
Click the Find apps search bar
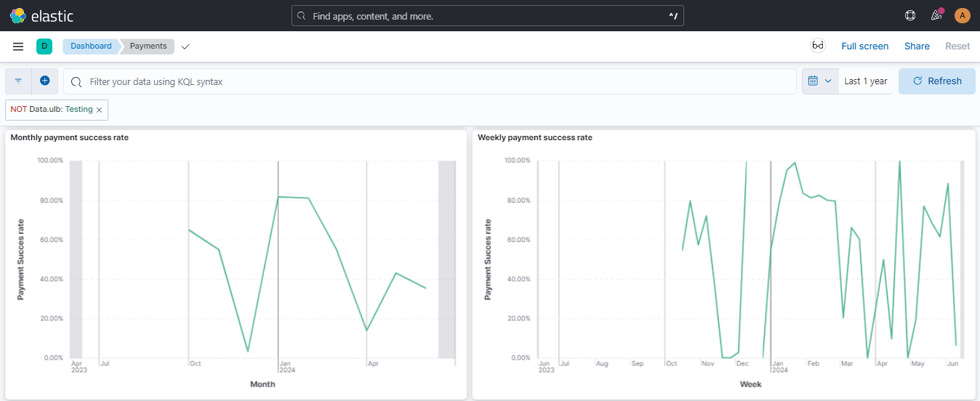[487, 16]
